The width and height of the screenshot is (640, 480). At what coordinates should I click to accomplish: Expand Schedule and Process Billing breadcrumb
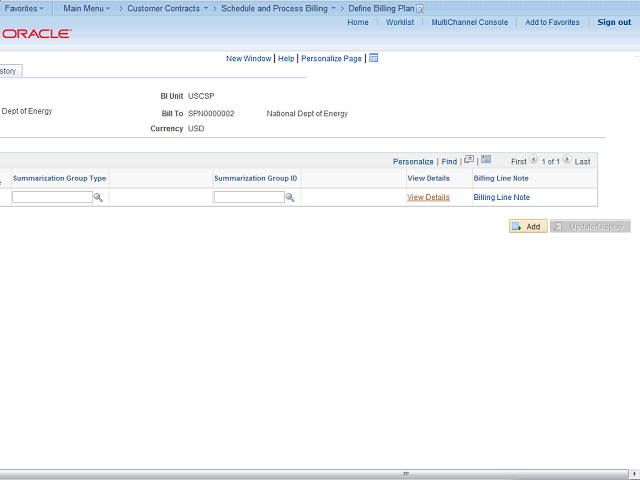pyautogui.click(x=278, y=8)
